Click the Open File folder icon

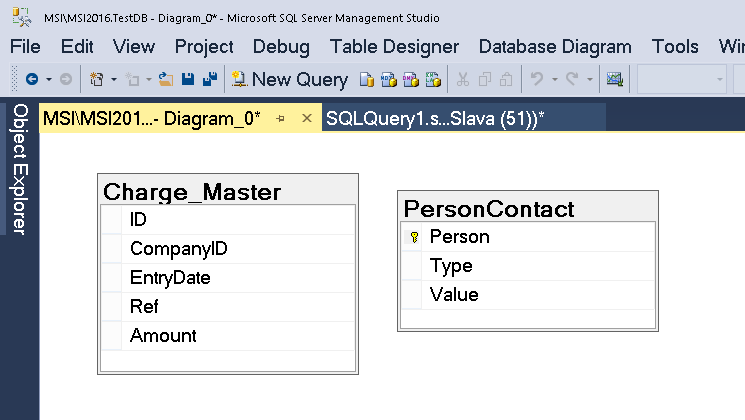[x=167, y=79]
